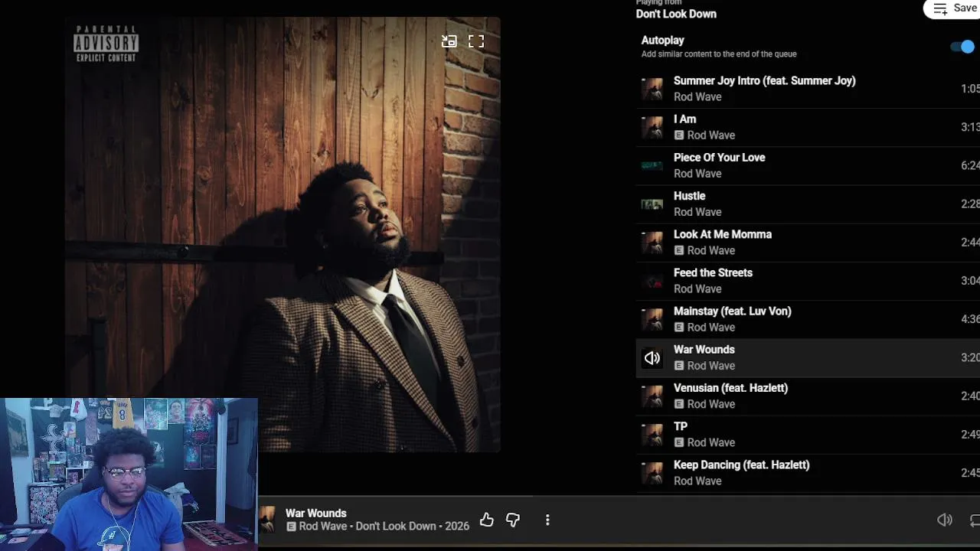Play Piece Of Your Love via its thumbnail
The width and height of the screenshot is (980, 551).
(652, 165)
